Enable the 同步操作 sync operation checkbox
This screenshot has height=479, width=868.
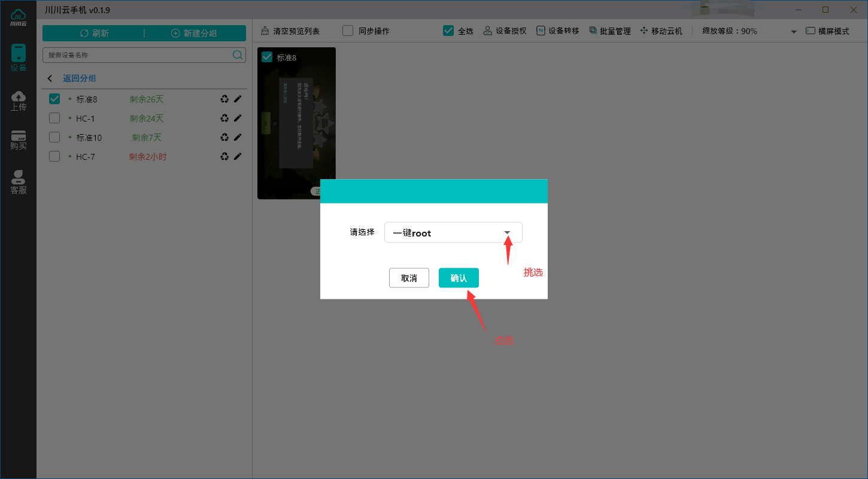(347, 31)
